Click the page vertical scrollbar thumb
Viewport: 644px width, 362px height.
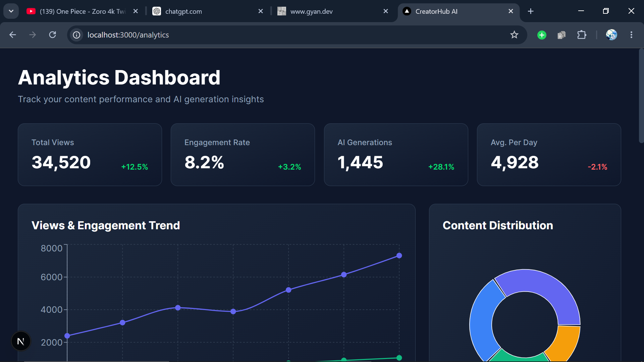point(641,96)
